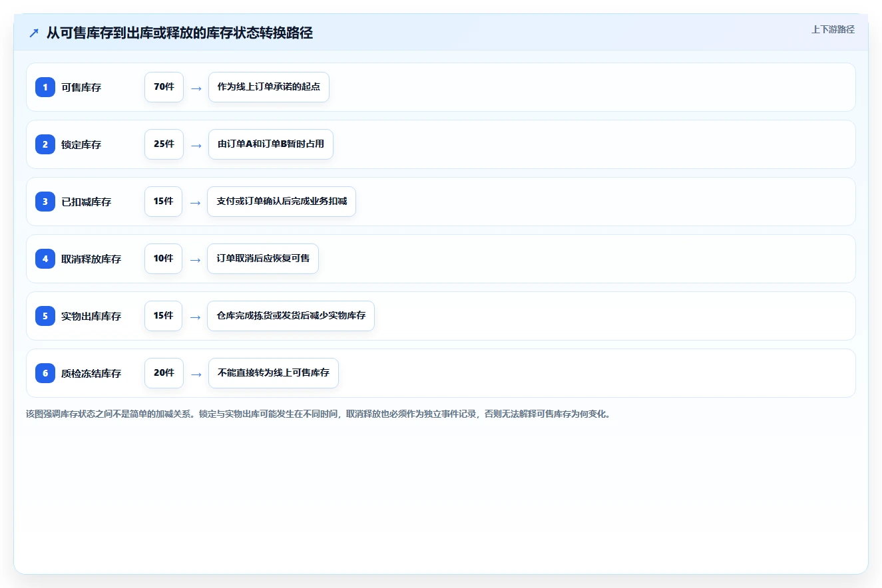
Task: Click the arrow in the 实物出库库存 row
Action: 195,317
